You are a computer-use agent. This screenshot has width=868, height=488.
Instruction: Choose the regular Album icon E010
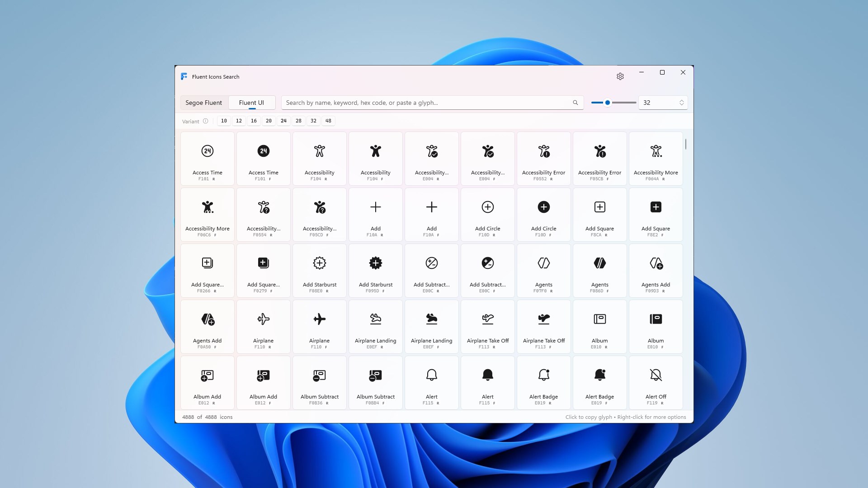tap(600, 327)
